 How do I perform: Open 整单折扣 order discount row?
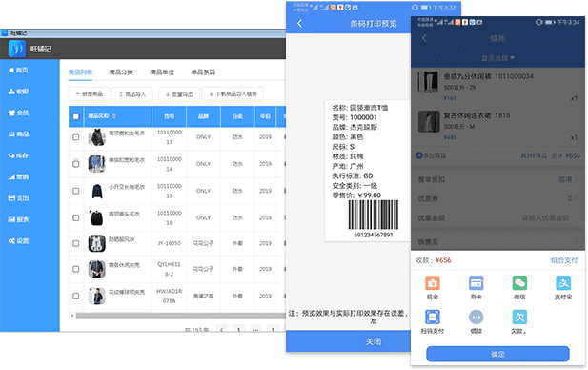pos(498,179)
